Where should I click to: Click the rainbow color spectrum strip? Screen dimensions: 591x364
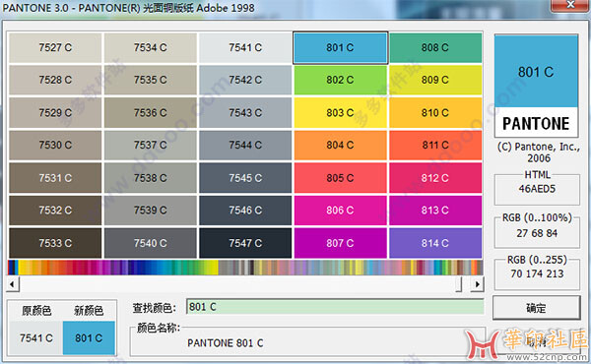coord(245,268)
